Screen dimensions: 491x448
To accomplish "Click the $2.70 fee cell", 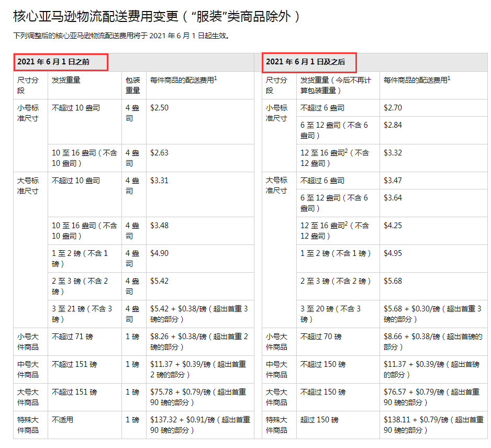I will click(x=393, y=108).
